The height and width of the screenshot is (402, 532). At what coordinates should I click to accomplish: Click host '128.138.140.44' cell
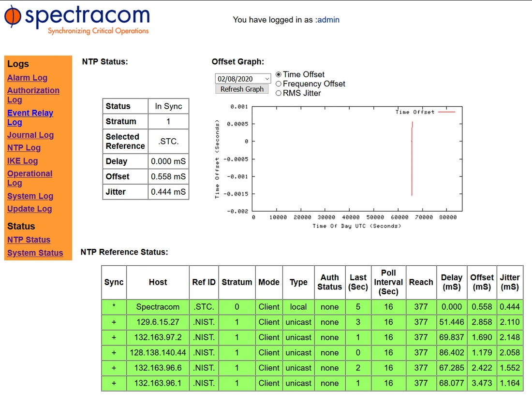158,353
